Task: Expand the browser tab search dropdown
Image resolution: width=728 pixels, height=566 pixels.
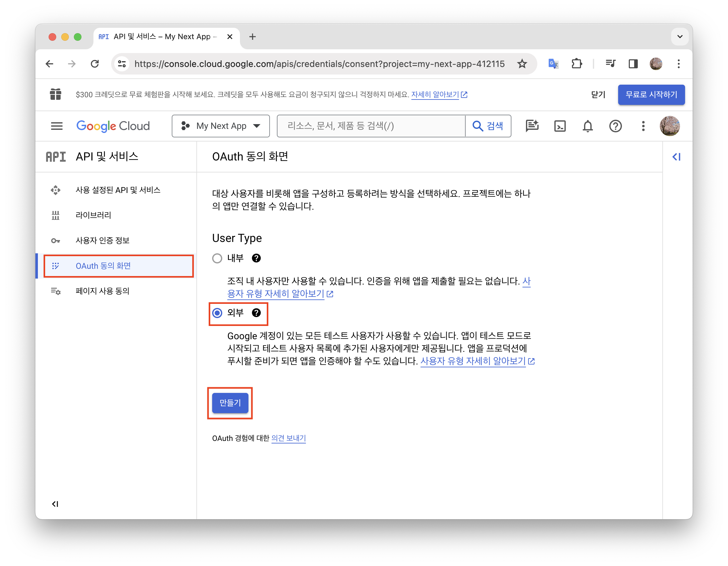Action: (x=680, y=37)
